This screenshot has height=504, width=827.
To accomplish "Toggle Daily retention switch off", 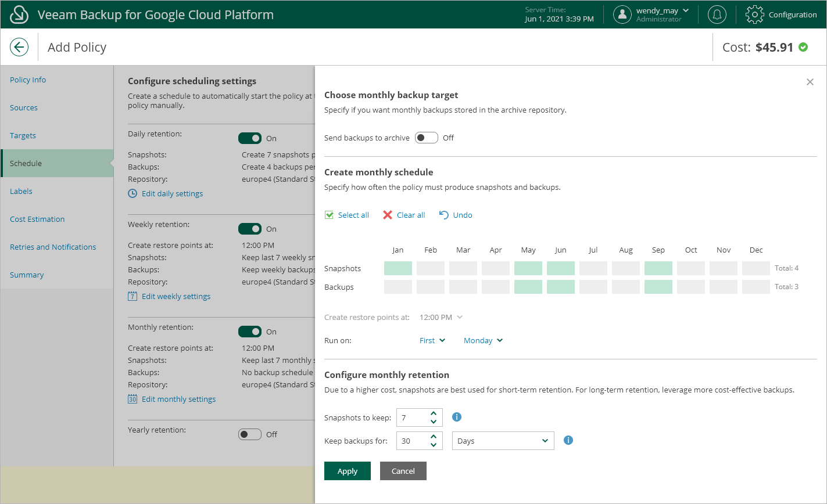I will point(250,138).
